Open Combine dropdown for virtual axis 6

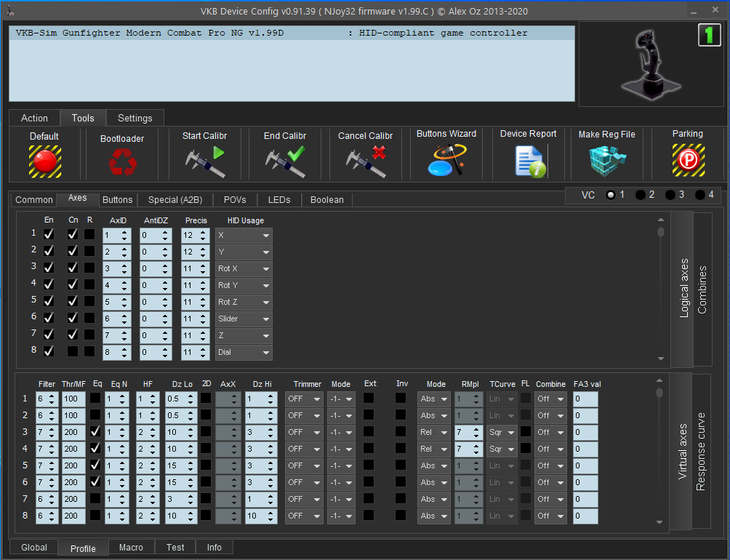click(550, 483)
